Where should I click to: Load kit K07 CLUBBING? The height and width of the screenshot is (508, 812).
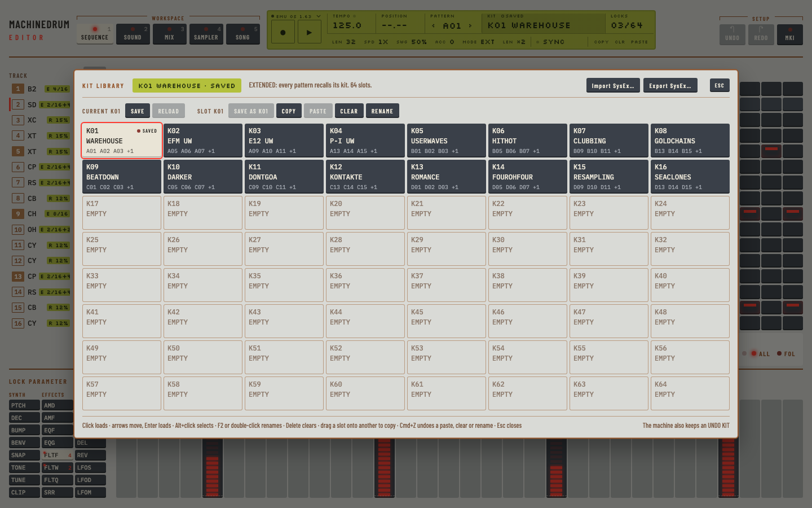(x=609, y=140)
